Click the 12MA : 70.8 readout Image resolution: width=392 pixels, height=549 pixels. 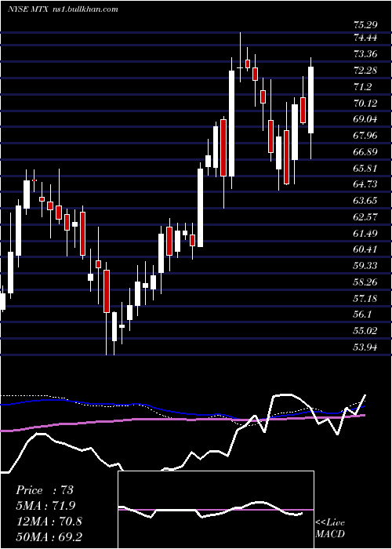(x=49, y=521)
